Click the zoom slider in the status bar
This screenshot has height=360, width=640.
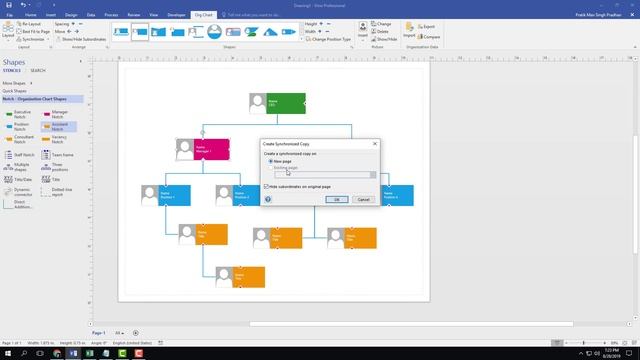[x=584, y=343]
